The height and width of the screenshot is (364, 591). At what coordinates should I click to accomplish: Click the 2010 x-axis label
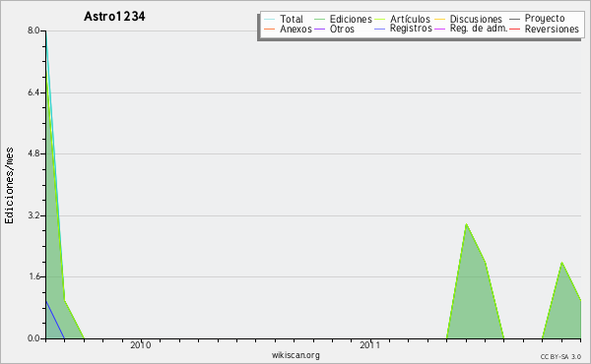[141, 345]
